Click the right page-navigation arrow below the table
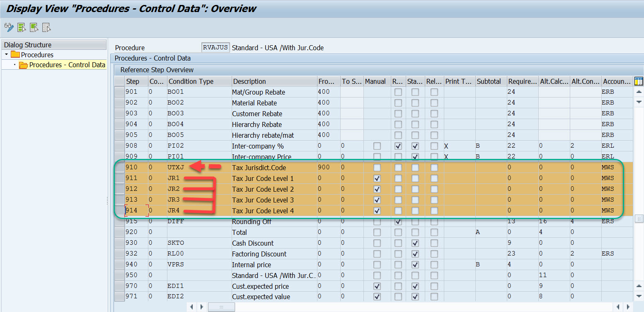The width and height of the screenshot is (644, 312). [201, 307]
